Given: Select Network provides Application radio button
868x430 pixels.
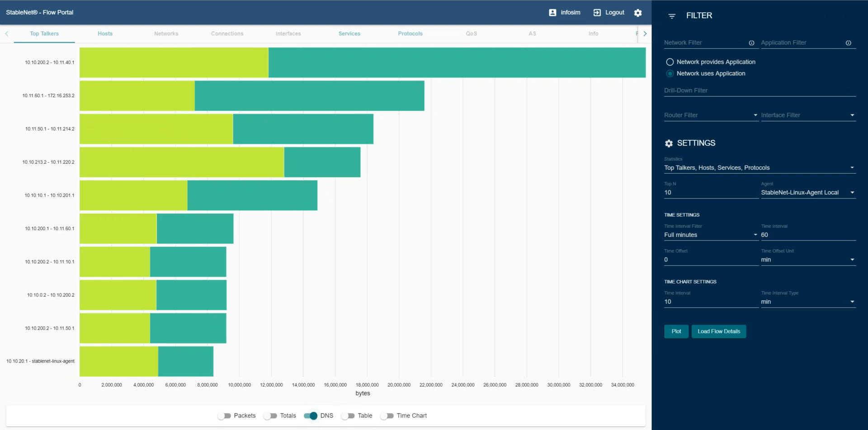Looking at the screenshot, I should 670,62.
